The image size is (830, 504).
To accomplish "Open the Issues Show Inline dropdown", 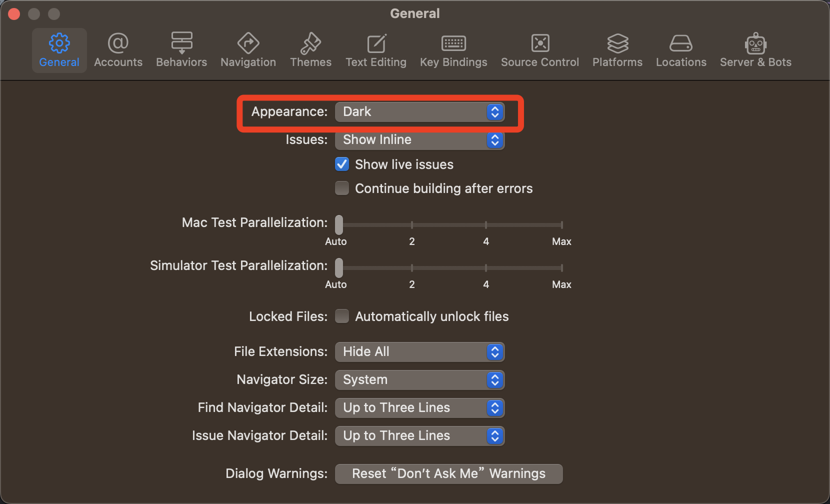I will pos(419,139).
